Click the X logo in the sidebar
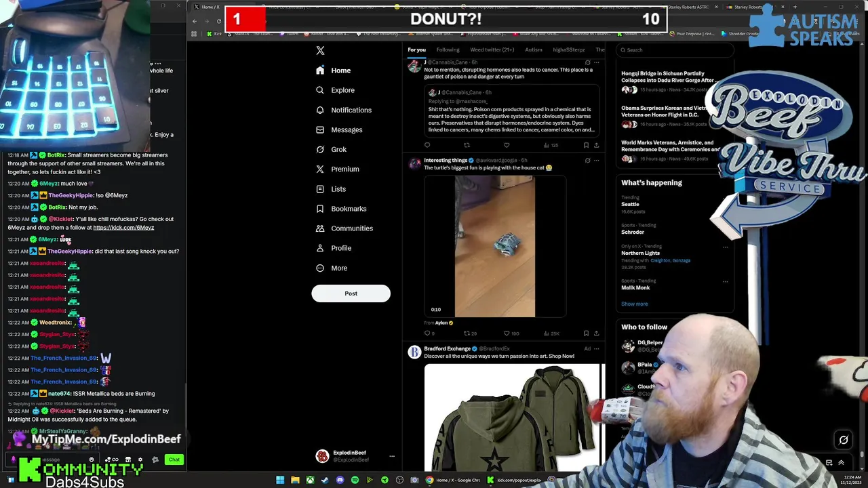Image resolution: width=868 pixels, height=488 pixels. (x=320, y=50)
